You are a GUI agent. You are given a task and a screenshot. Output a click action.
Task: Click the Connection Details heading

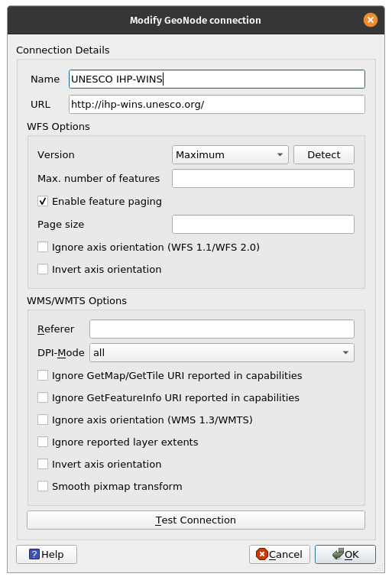63,50
